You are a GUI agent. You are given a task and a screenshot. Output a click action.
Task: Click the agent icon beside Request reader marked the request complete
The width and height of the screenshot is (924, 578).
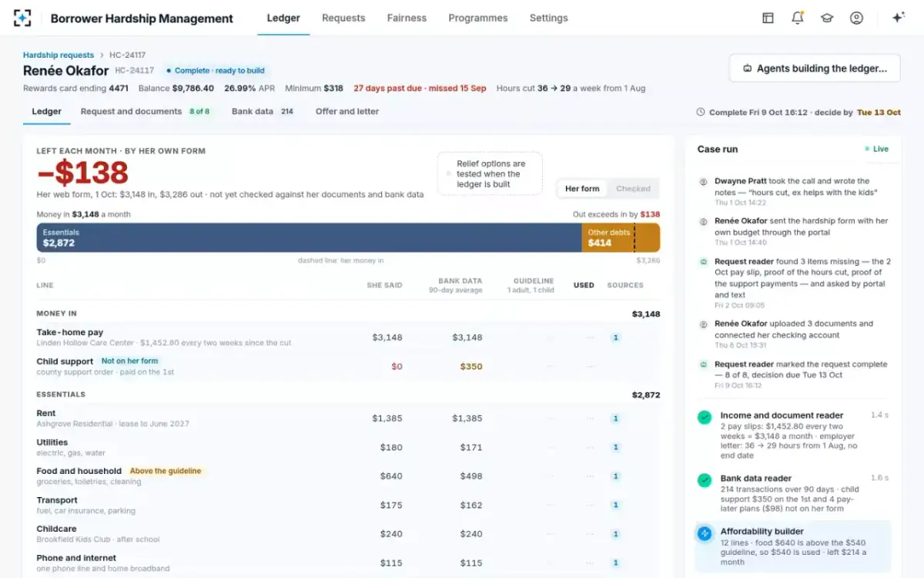tap(703, 365)
